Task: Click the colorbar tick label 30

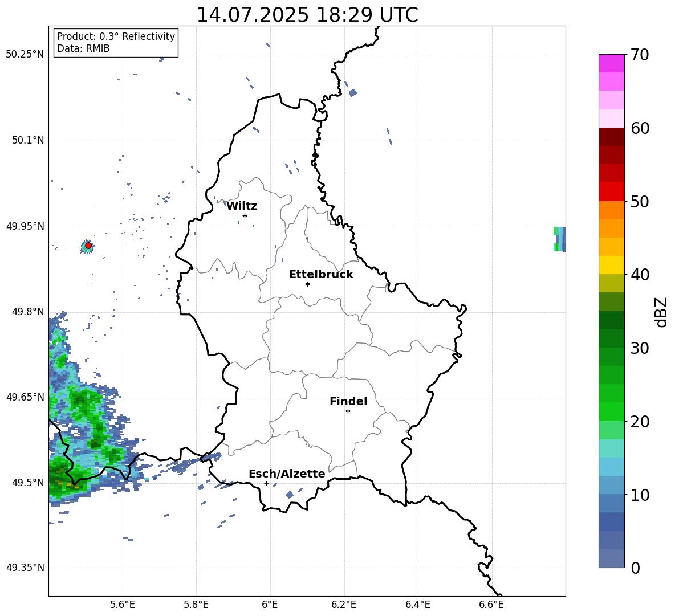Action: 640,348
